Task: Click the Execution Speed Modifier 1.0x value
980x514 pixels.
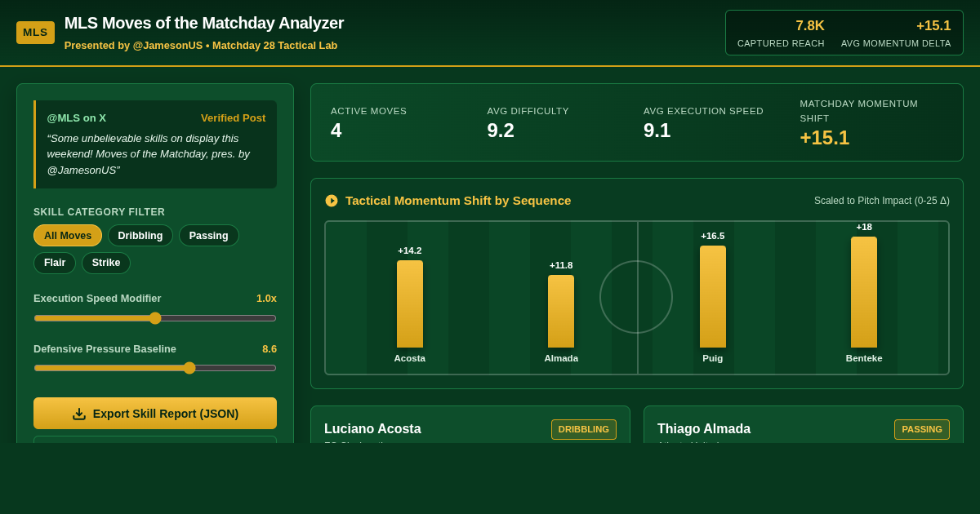Action: (266, 299)
